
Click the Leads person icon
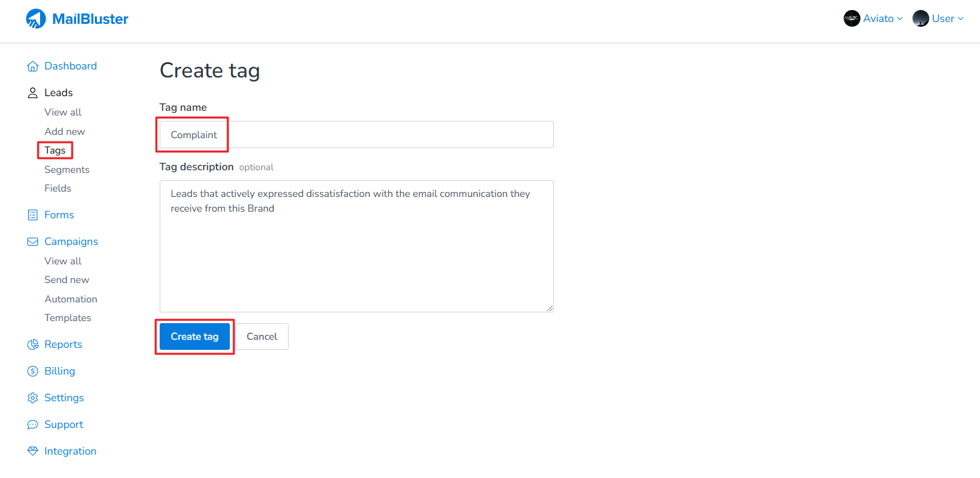click(x=32, y=93)
